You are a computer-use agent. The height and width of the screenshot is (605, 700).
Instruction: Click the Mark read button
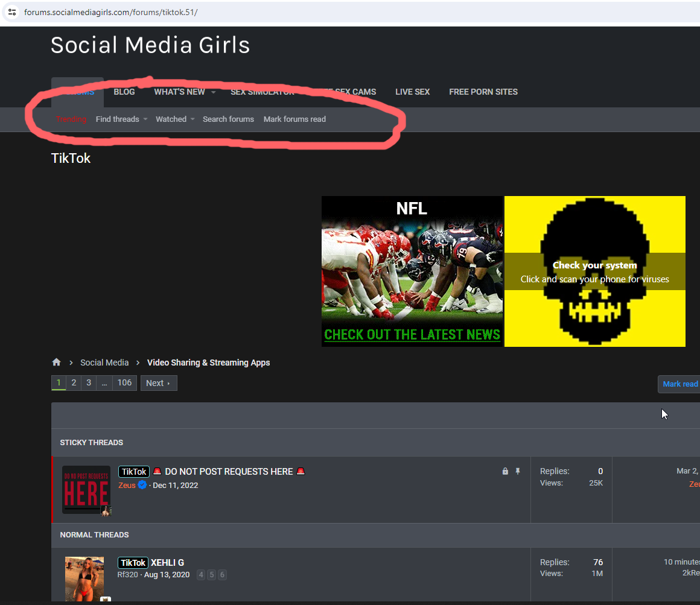[679, 384]
